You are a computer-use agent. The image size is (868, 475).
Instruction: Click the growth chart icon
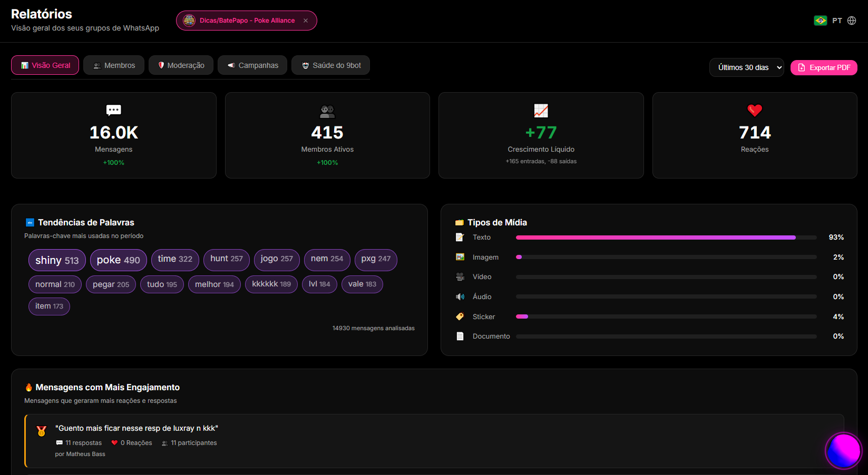coord(541,111)
